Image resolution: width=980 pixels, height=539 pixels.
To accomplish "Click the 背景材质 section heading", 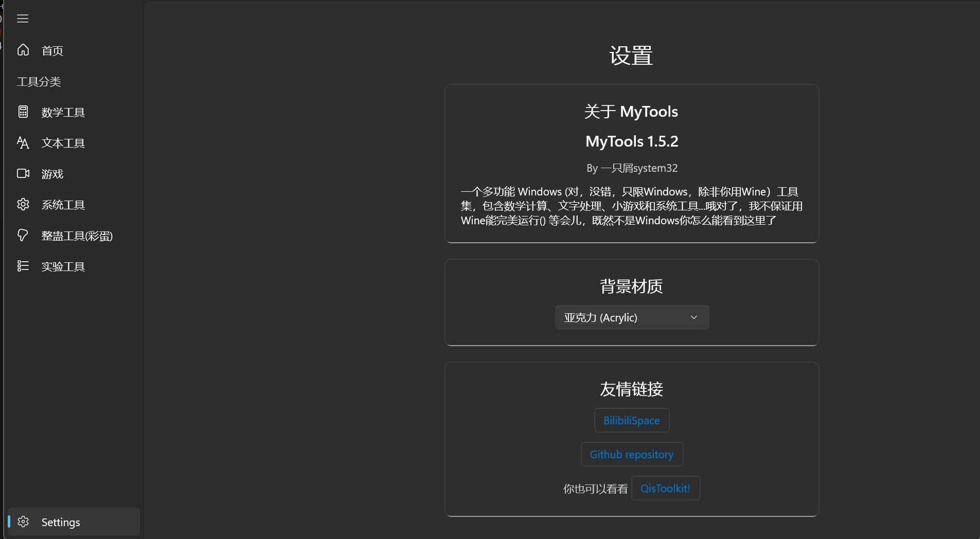I will tap(631, 286).
